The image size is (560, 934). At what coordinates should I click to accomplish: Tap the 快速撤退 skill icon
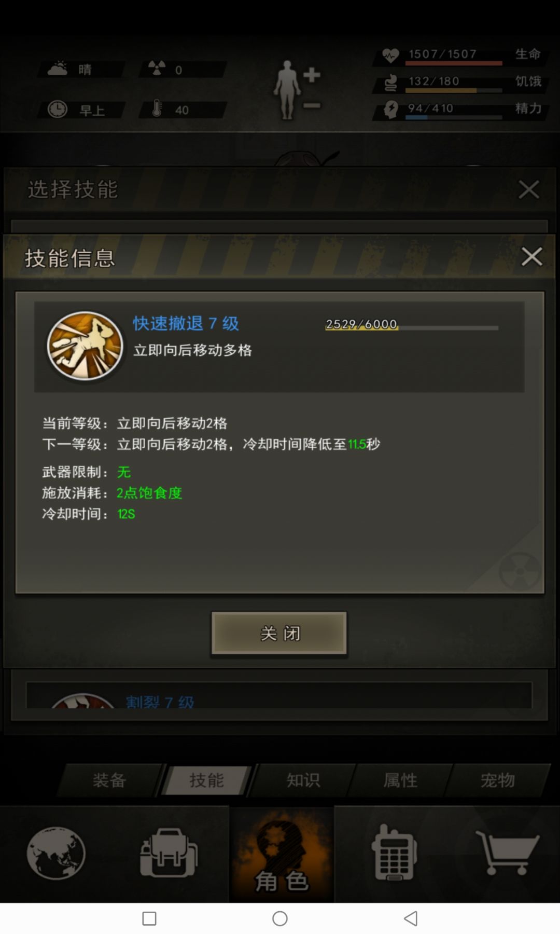(x=85, y=346)
